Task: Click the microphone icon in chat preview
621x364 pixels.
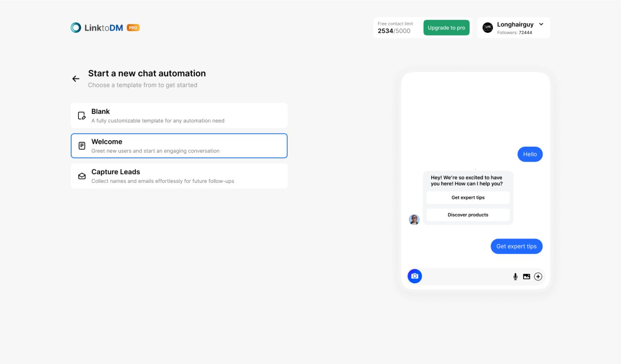Action: point(515,277)
